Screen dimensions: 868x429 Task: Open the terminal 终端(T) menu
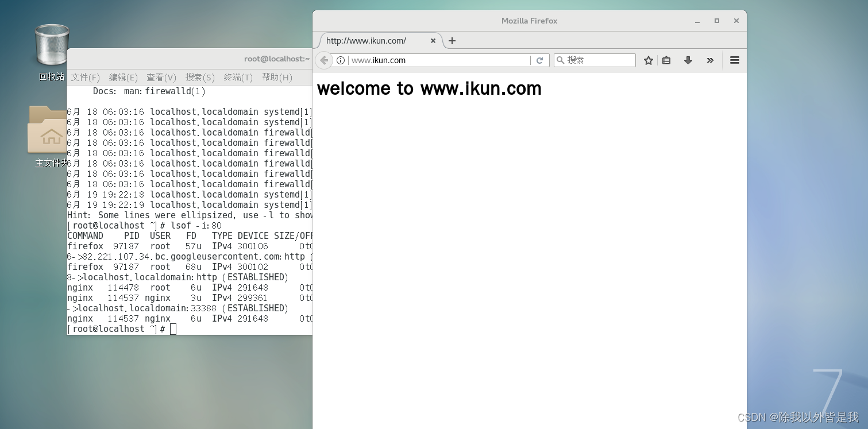click(238, 77)
